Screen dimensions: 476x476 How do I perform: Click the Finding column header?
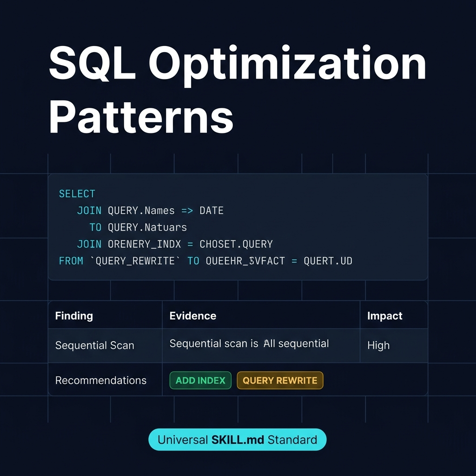[74, 316]
